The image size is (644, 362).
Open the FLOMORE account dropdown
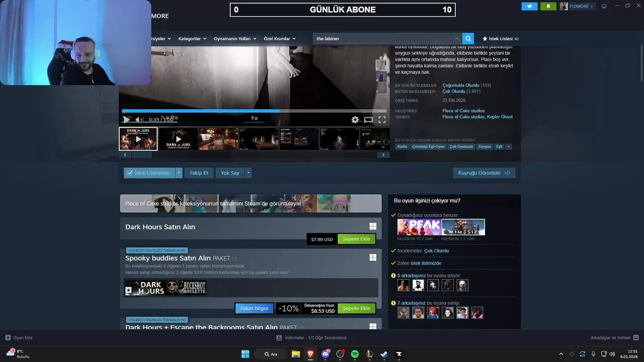coord(577,6)
